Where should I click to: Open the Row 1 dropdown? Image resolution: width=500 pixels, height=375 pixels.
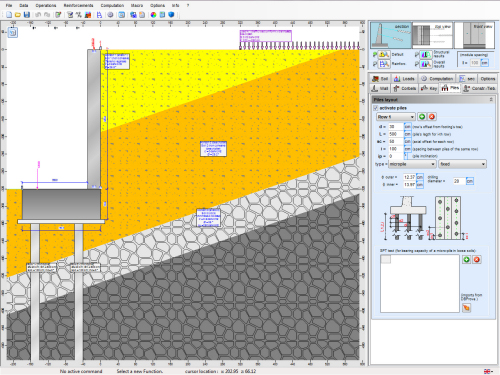396,117
